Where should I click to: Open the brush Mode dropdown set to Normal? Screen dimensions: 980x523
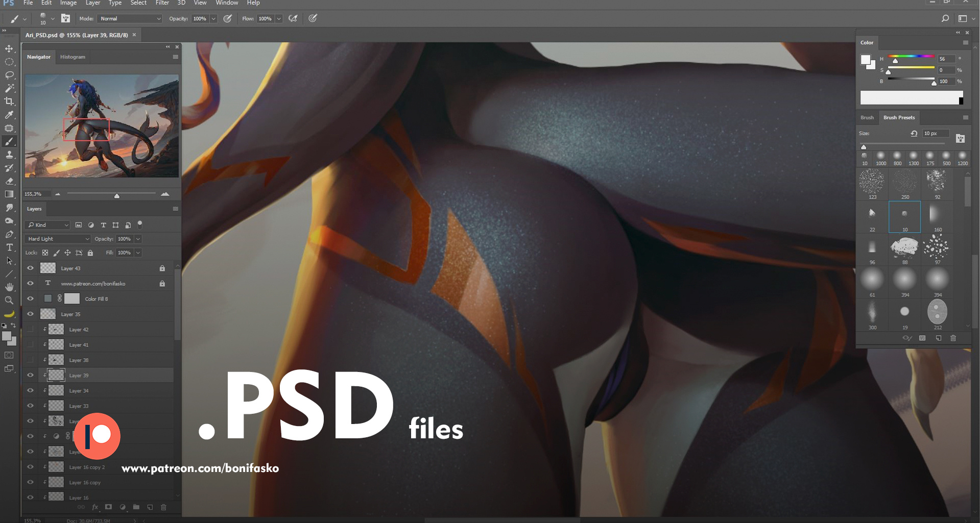pyautogui.click(x=130, y=19)
